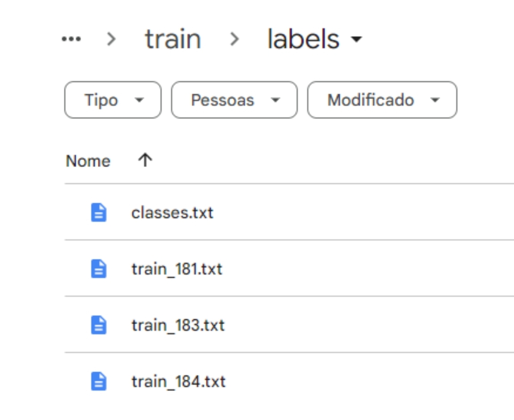Select the classes.txt file name
The width and height of the screenshot is (514, 420).
pos(173,213)
